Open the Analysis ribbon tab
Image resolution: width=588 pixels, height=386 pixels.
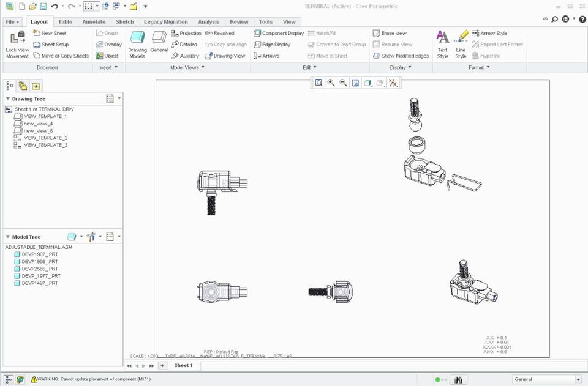pyautogui.click(x=209, y=21)
